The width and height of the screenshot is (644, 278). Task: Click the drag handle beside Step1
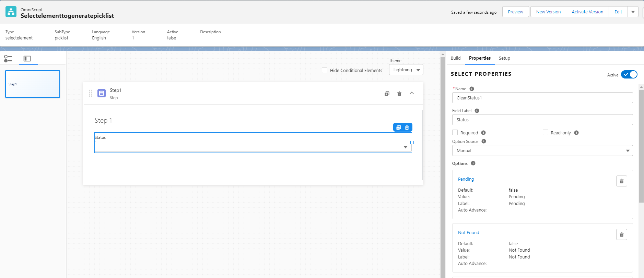91,93
